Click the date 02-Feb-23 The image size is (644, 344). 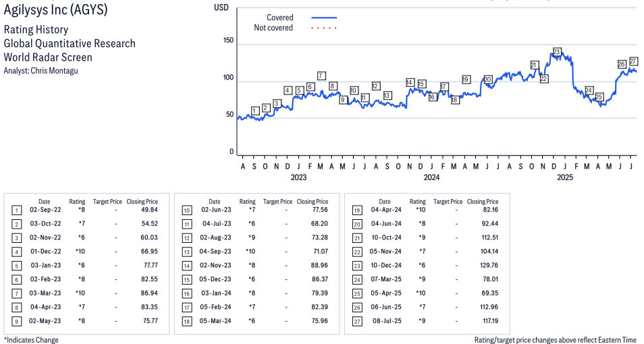[x=45, y=279]
